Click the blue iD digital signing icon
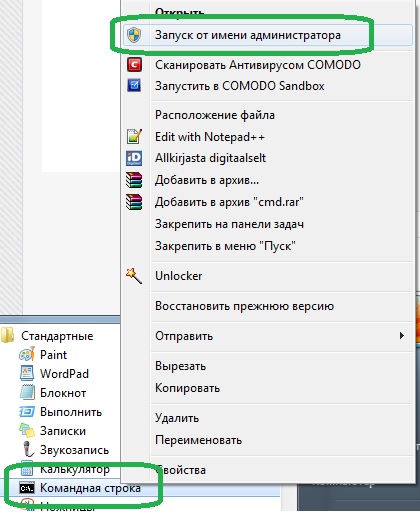 pyautogui.click(x=134, y=158)
